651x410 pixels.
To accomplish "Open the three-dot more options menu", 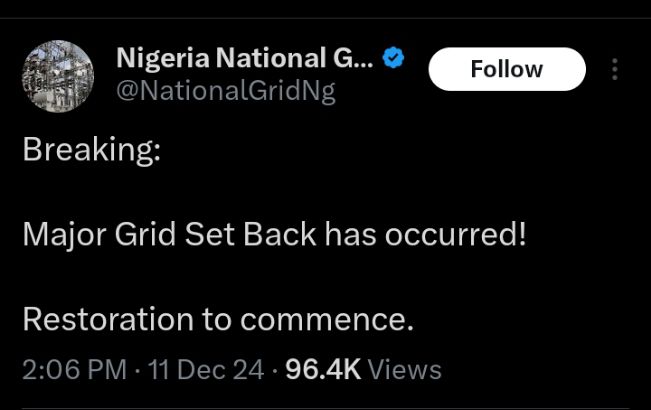I will coord(614,69).
